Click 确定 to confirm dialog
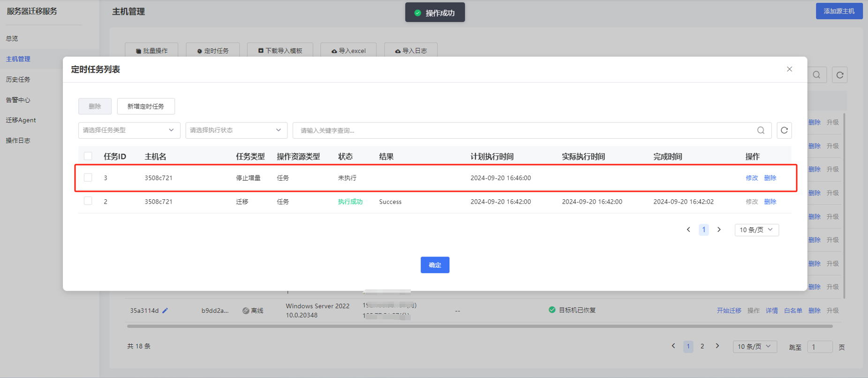The width and height of the screenshot is (868, 378). coord(435,265)
